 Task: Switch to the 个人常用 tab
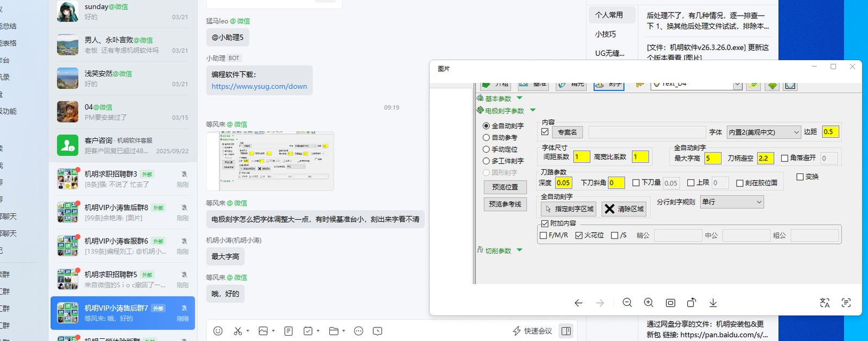[x=612, y=15]
